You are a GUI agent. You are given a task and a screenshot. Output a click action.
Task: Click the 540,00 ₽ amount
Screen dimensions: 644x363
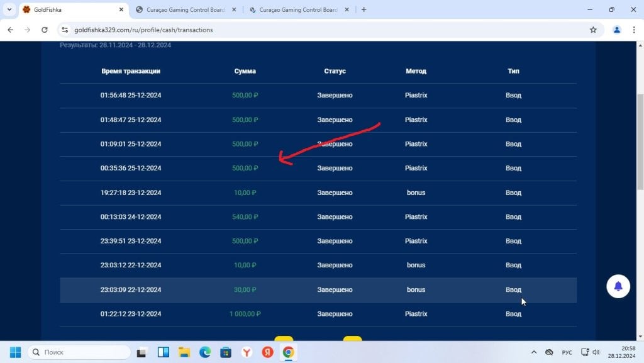click(x=245, y=217)
